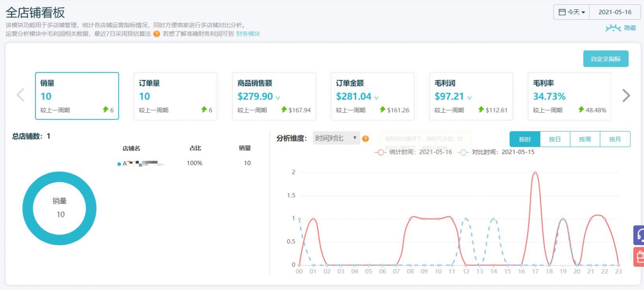Click the green up arrow beside $167.94
The image size is (644, 290).
[x=284, y=109]
